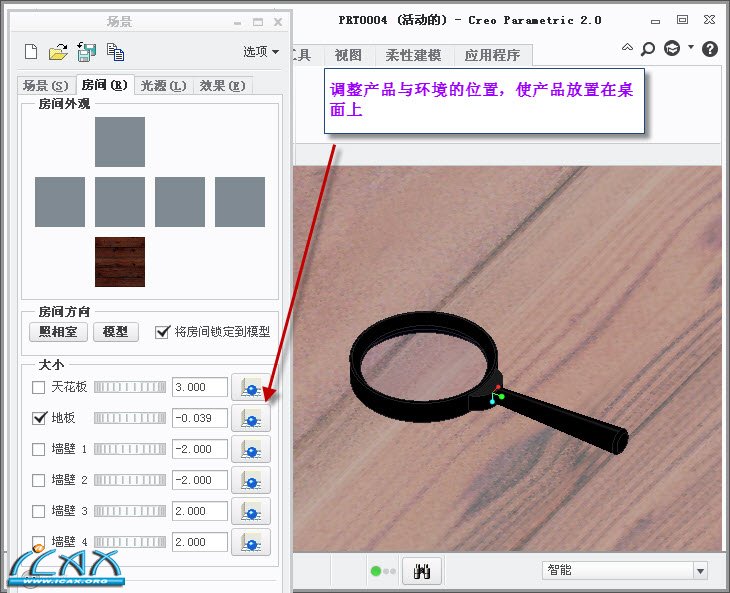This screenshot has height=593, width=730.
Task: Click the 墙壁 2 value field
Action: 200,480
